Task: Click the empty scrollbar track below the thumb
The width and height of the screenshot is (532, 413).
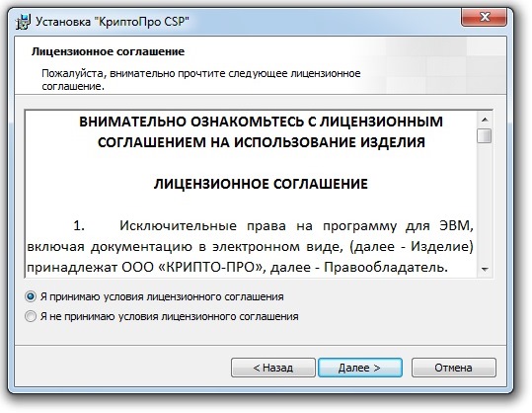Action: coord(485,204)
